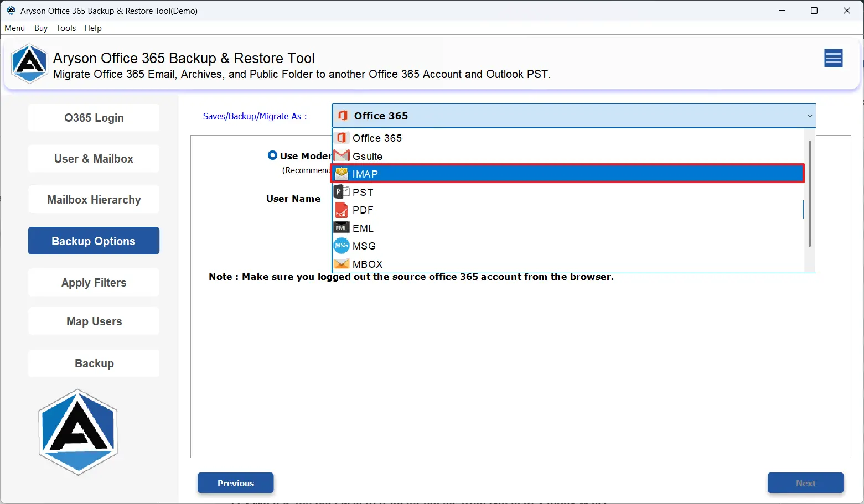
Task: Choose MSG from the format list
Action: 568,246
